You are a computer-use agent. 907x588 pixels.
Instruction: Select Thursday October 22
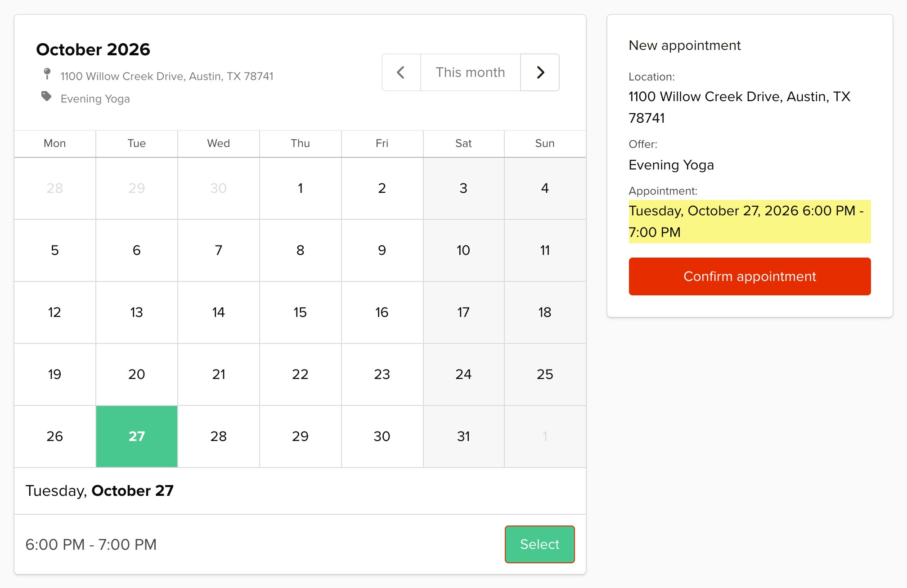click(x=300, y=374)
